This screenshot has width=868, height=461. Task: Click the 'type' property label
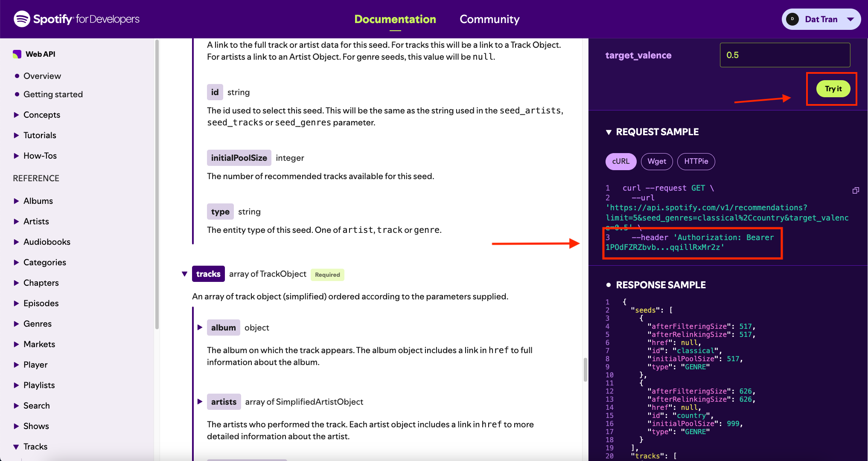click(220, 212)
